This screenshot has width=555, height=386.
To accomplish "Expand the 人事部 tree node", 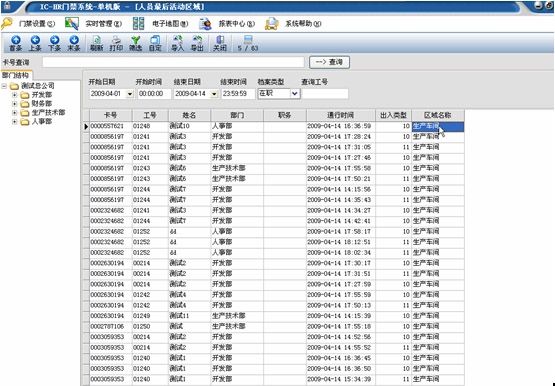I will click(x=15, y=122).
